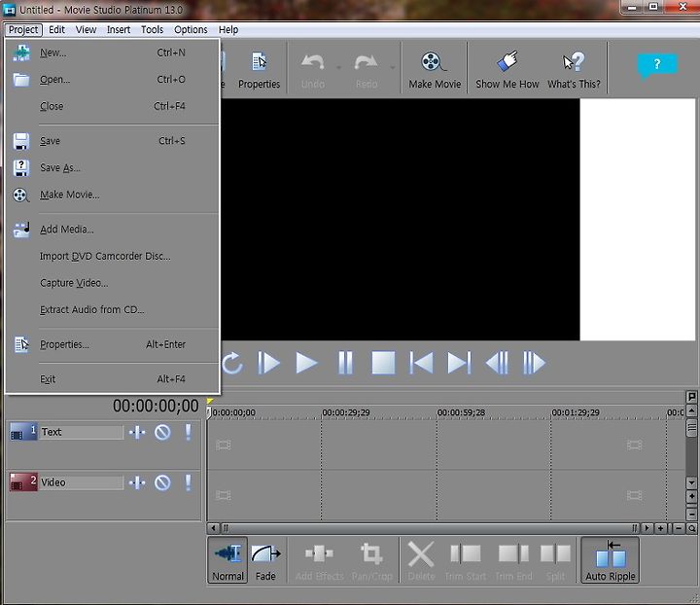Click the Save floppy disk menu icon
700x605 pixels.
tap(21, 141)
